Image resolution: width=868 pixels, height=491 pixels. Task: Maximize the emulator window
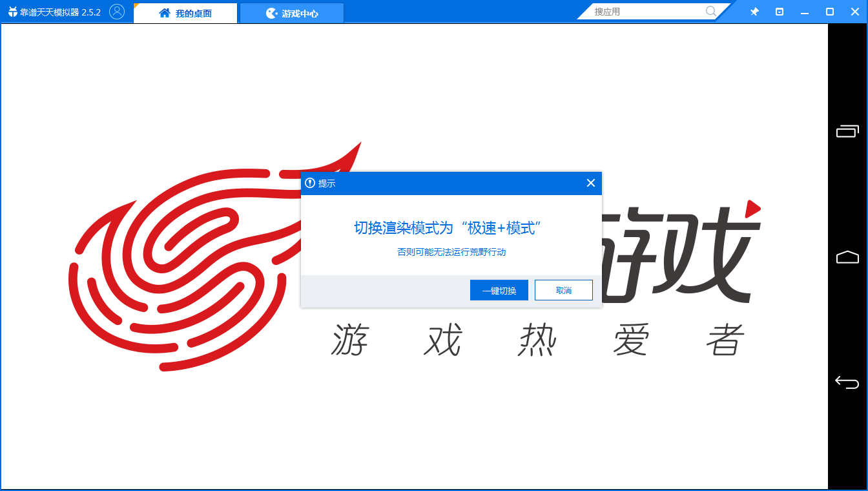coord(830,12)
